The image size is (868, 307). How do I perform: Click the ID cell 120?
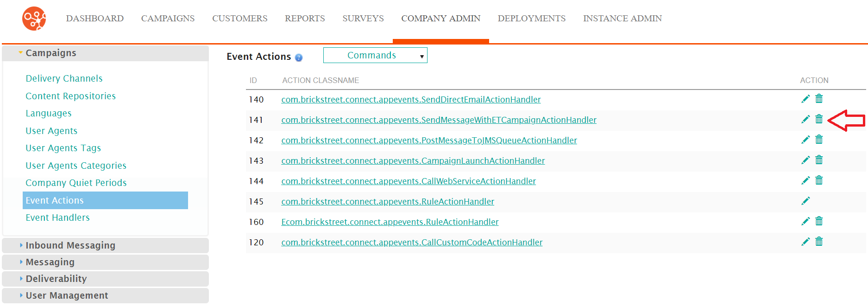tap(256, 242)
